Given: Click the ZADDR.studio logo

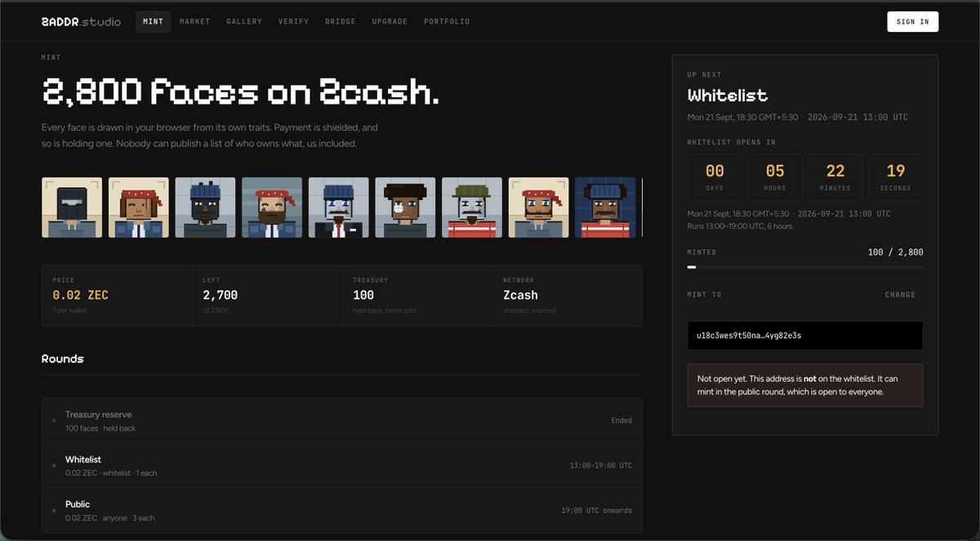Looking at the screenshot, I should pos(81,21).
